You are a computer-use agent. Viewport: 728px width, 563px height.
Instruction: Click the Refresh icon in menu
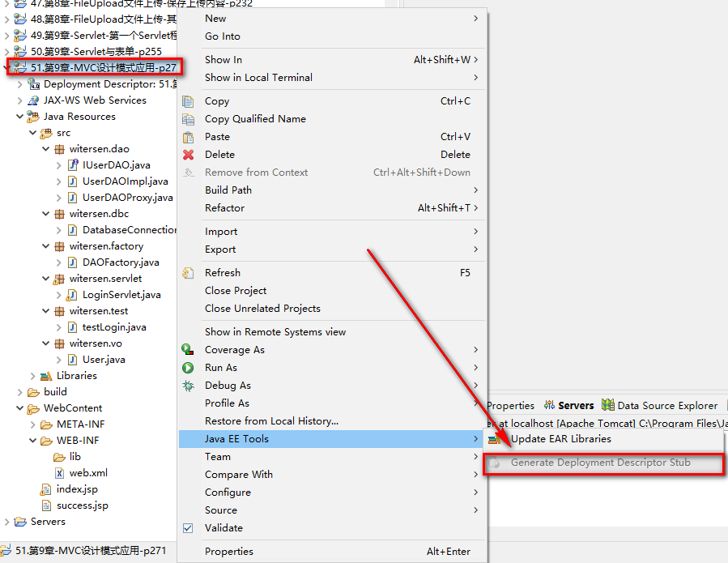click(x=188, y=273)
